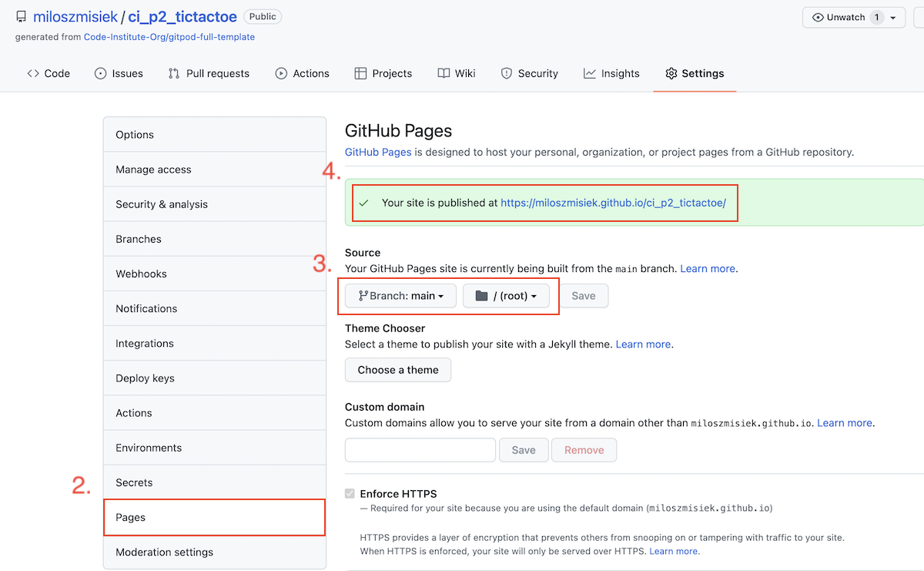Click Learn more link about HTTPS
This screenshot has height=571, width=924.
[x=674, y=552]
